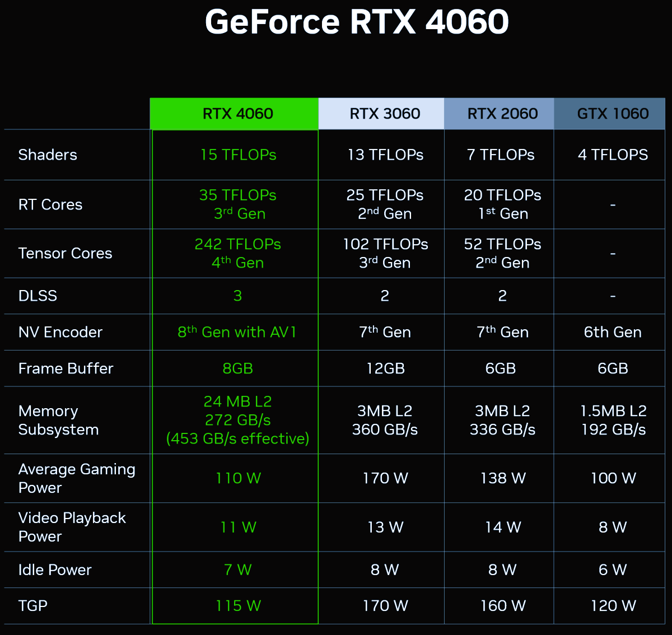Choose the GTX 1060 column header
The image size is (672, 635).
pos(613,114)
